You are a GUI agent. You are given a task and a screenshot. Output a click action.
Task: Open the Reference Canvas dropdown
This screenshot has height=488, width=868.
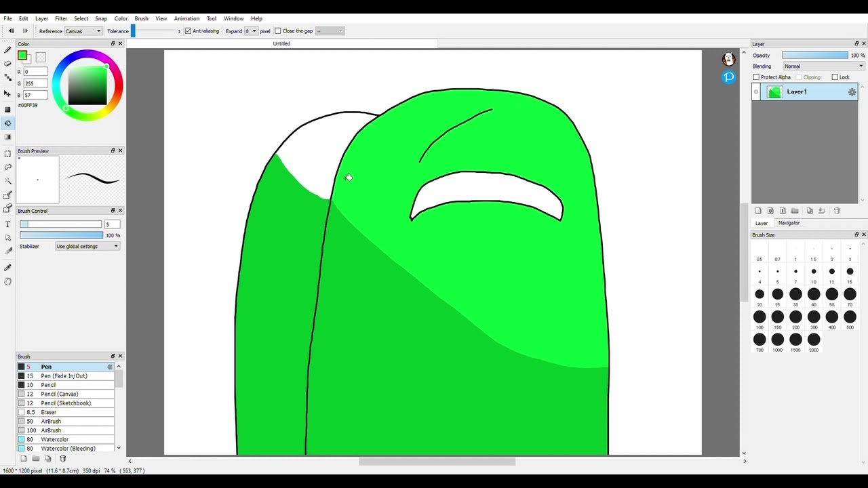(83, 31)
